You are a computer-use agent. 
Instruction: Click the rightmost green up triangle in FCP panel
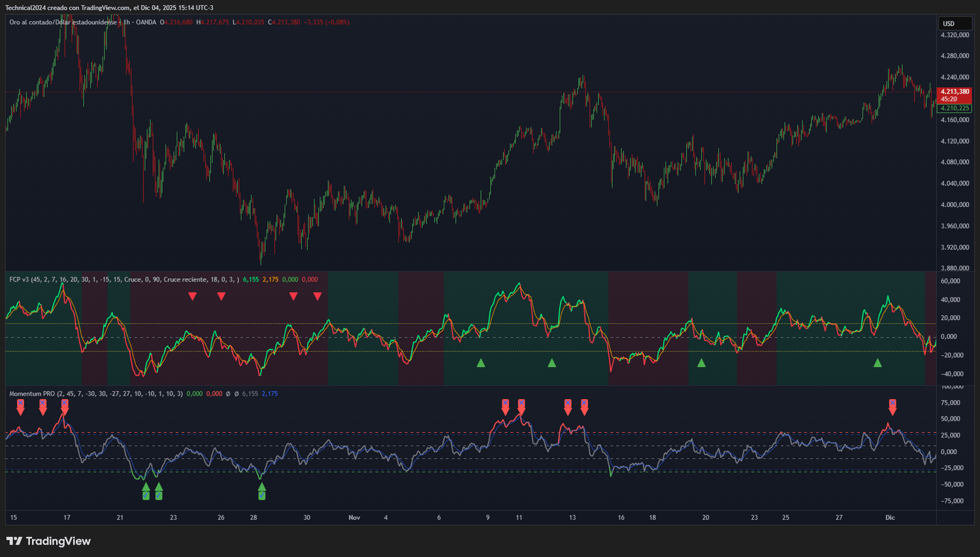877,363
